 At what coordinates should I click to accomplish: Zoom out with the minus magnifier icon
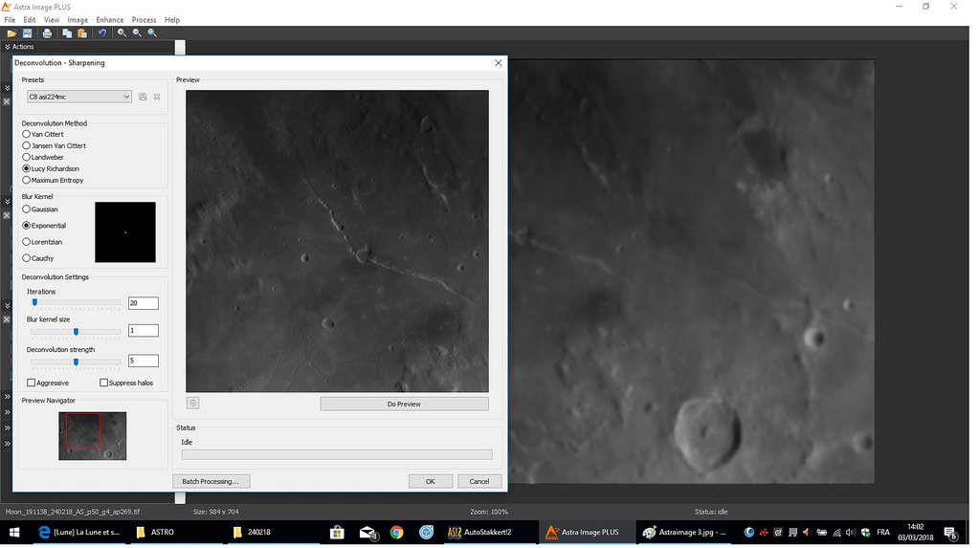(x=137, y=33)
